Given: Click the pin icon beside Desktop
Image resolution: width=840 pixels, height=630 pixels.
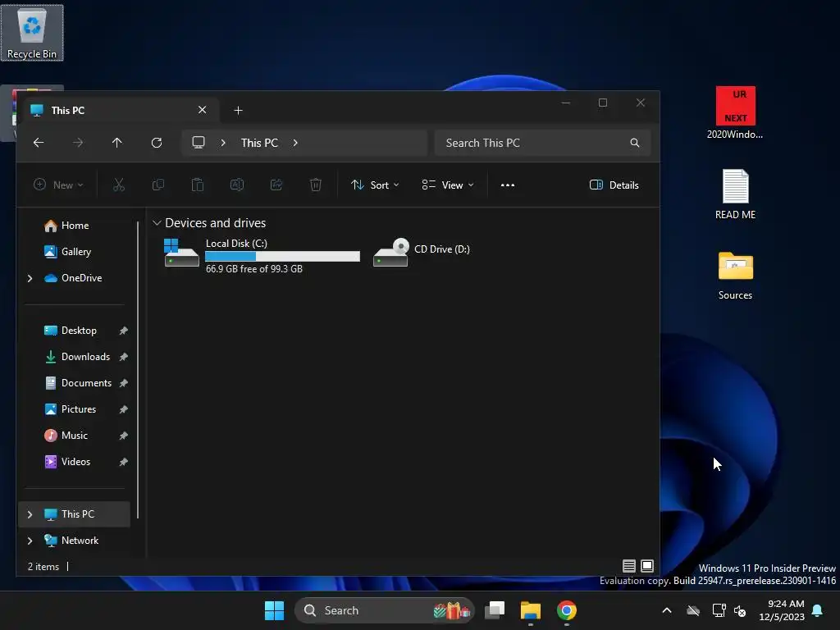Looking at the screenshot, I should [123, 331].
